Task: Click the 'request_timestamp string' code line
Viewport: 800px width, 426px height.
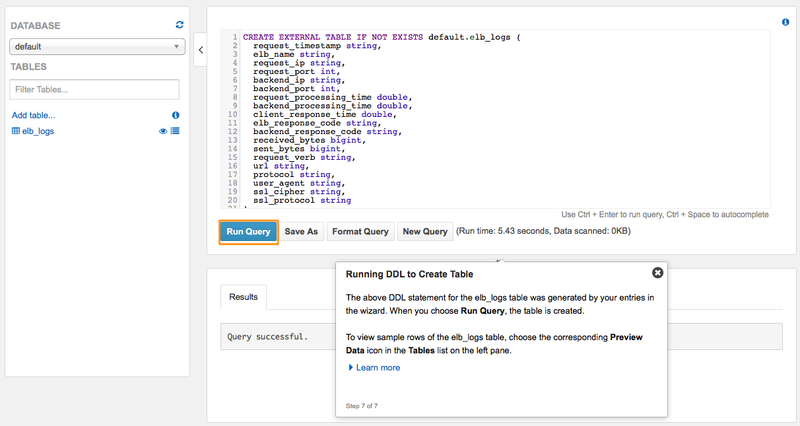Action: click(317, 46)
